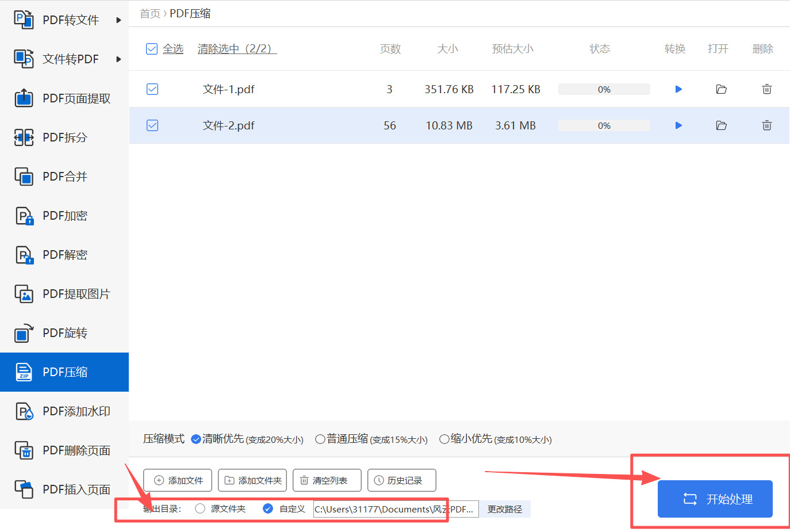Open output folder icon for 文件-1.pdf
Screen dimensions: 790x532
coord(722,89)
